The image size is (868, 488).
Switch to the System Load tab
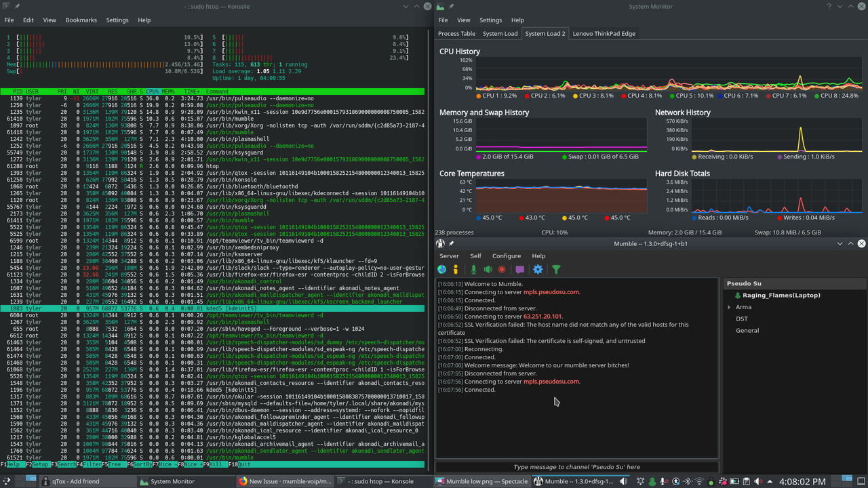pyautogui.click(x=500, y=33)
